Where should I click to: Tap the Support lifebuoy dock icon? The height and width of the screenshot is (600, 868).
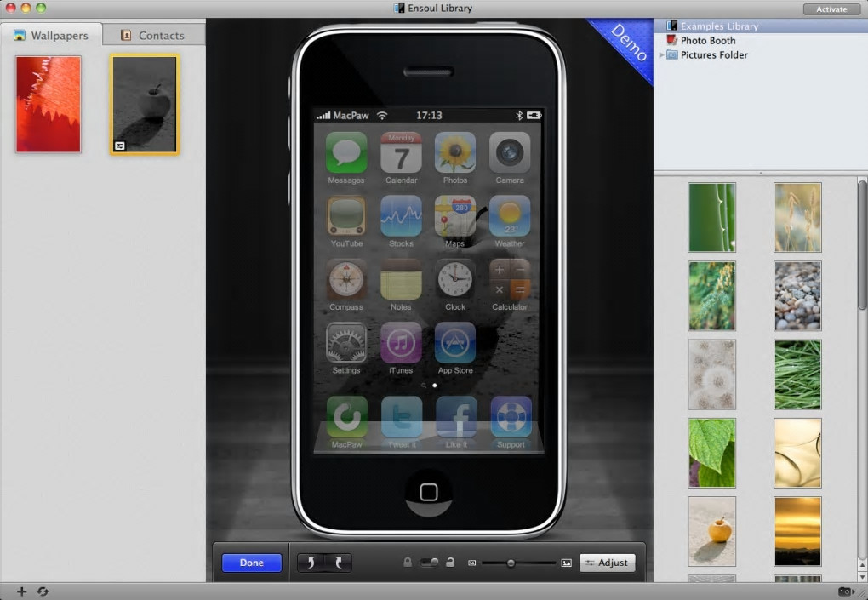[x=511, y=417]
